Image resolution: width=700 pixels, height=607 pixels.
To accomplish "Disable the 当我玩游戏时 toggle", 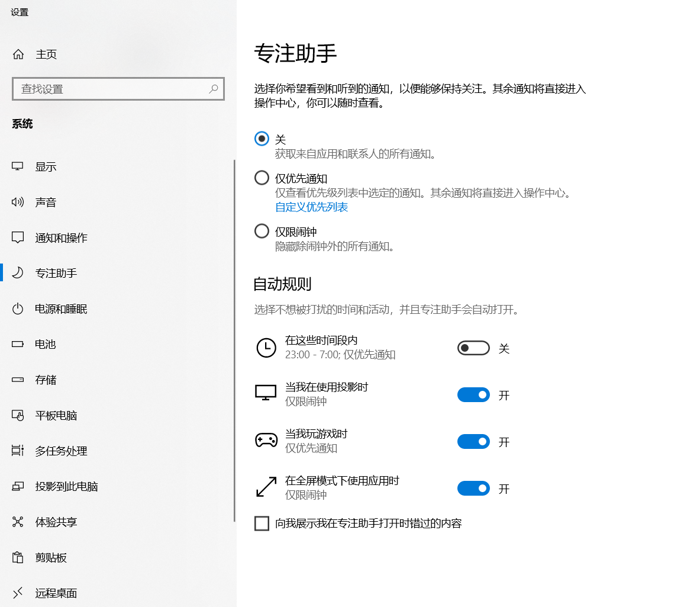I will pos(473,442).
